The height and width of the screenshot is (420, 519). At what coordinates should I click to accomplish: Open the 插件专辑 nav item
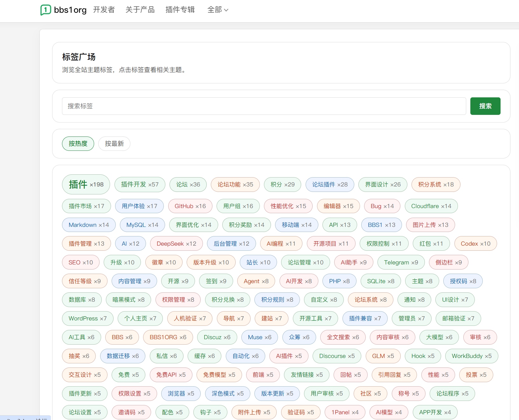(x=180, y=10)
